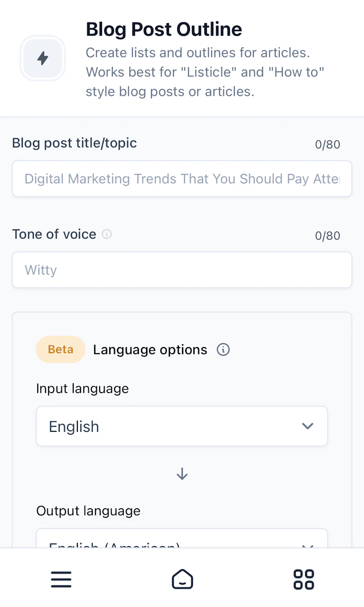Click the Language options label

[150, 349]
